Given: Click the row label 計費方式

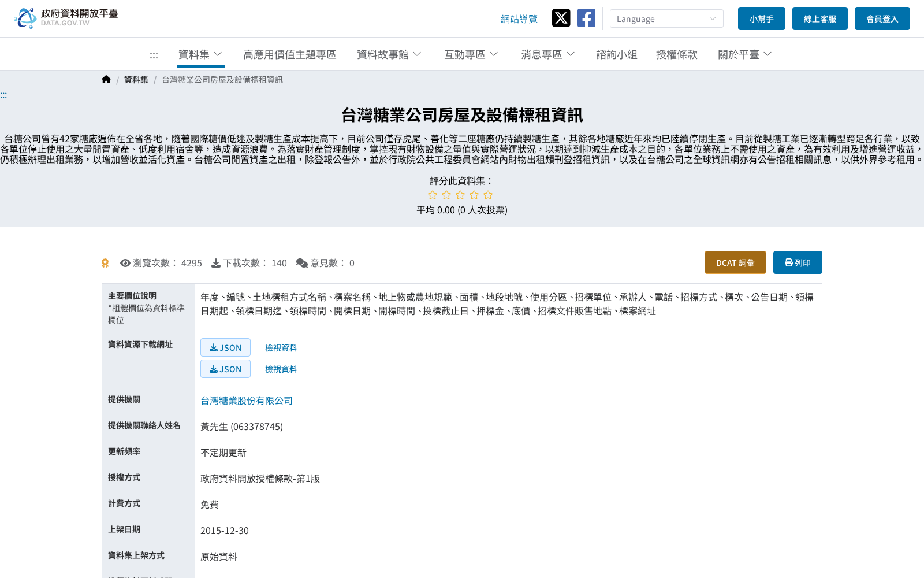Looking at the screenshot, I should pos(124,503).
